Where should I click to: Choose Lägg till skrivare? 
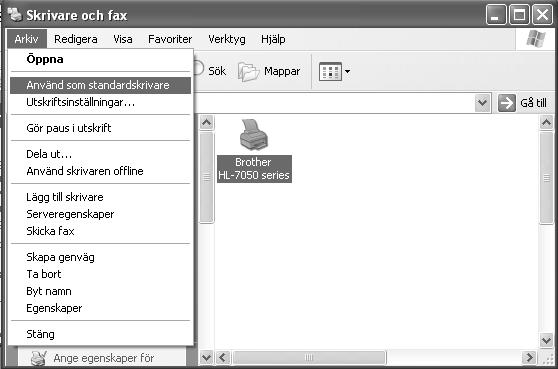(100, 197)
